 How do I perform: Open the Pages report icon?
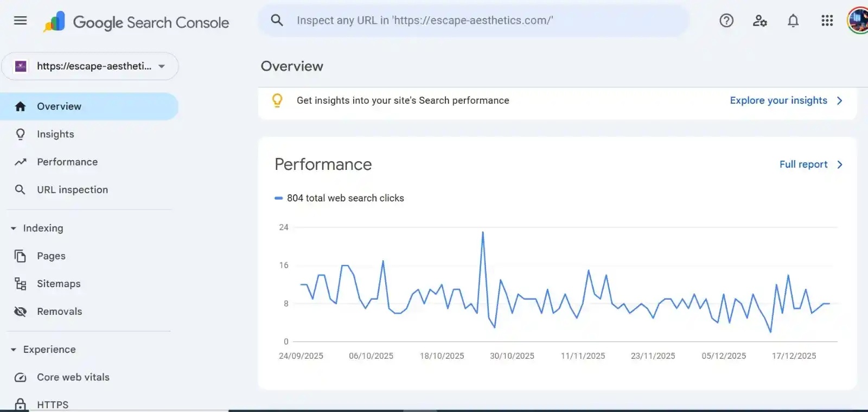[x=20, y=256]
